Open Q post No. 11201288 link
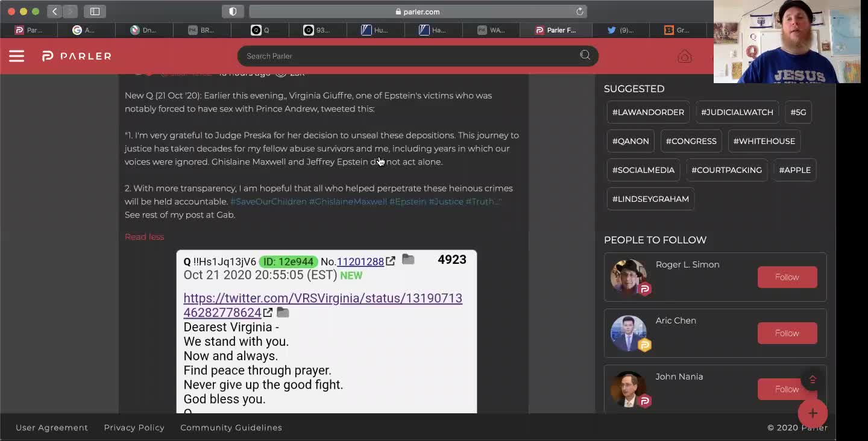 (x=360, y=261)
